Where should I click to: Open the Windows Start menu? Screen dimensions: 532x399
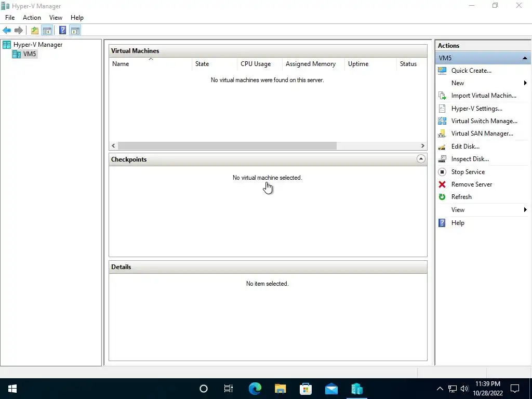[12, 389]
